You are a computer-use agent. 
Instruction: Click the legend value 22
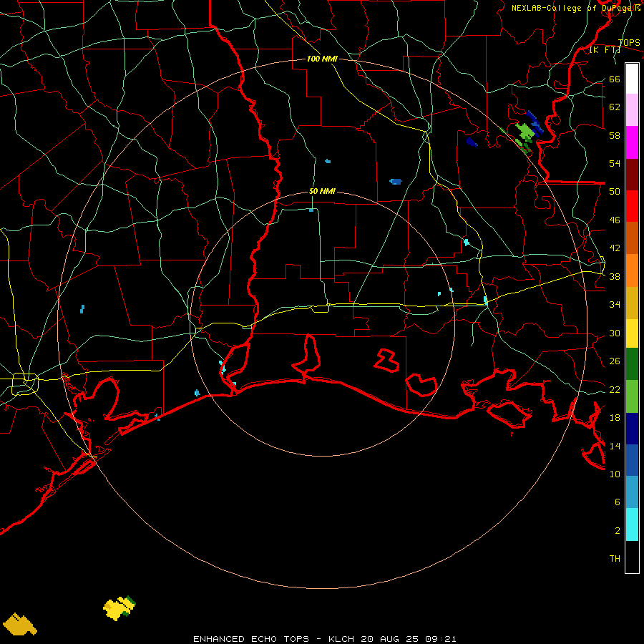click(615, 390)
